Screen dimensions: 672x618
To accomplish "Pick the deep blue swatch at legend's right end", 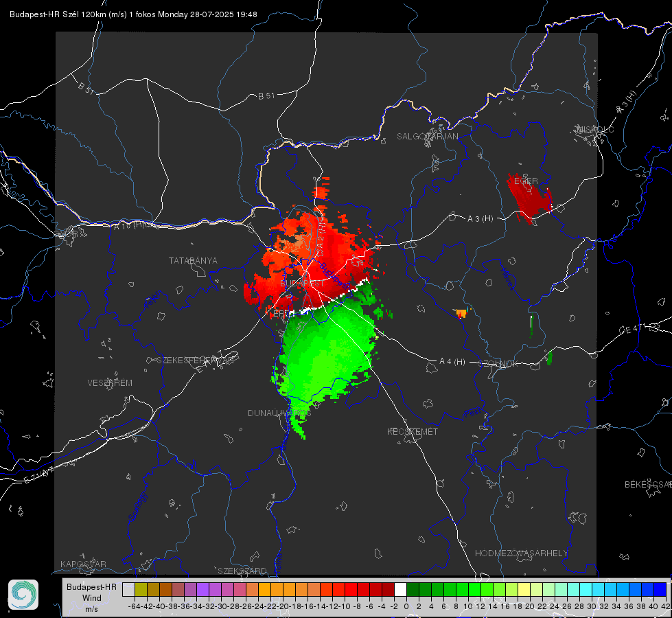I will click(660, 589).
